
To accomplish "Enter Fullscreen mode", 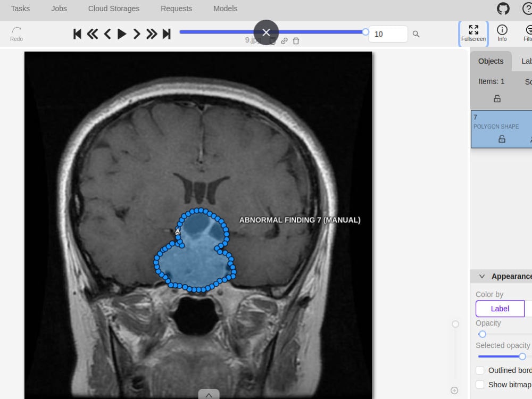I will click(x=473, y=34).
